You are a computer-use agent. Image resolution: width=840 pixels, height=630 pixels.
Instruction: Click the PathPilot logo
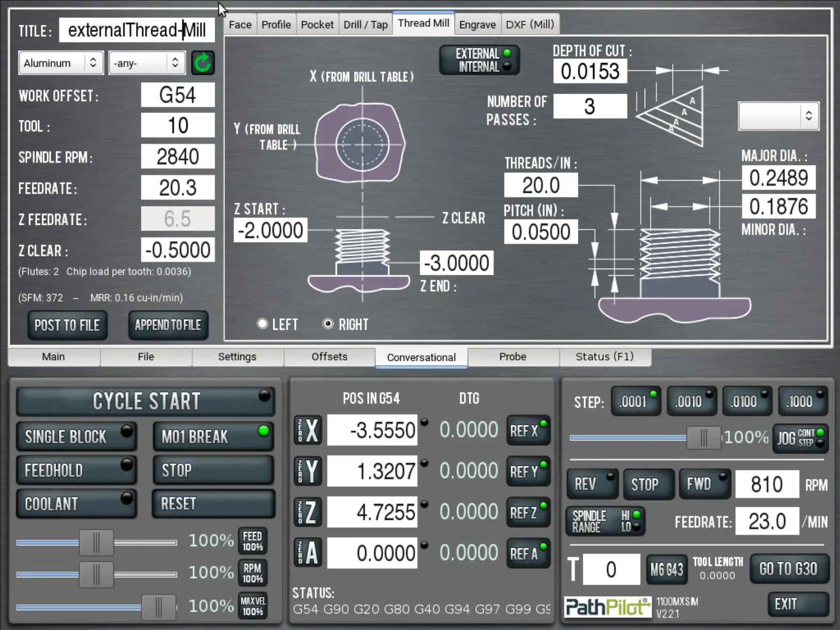tap(607, 606)
